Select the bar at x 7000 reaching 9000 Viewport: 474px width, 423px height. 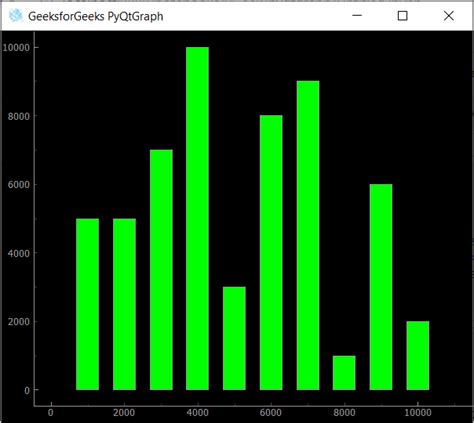pyautogui.click(x=308, y=235)
